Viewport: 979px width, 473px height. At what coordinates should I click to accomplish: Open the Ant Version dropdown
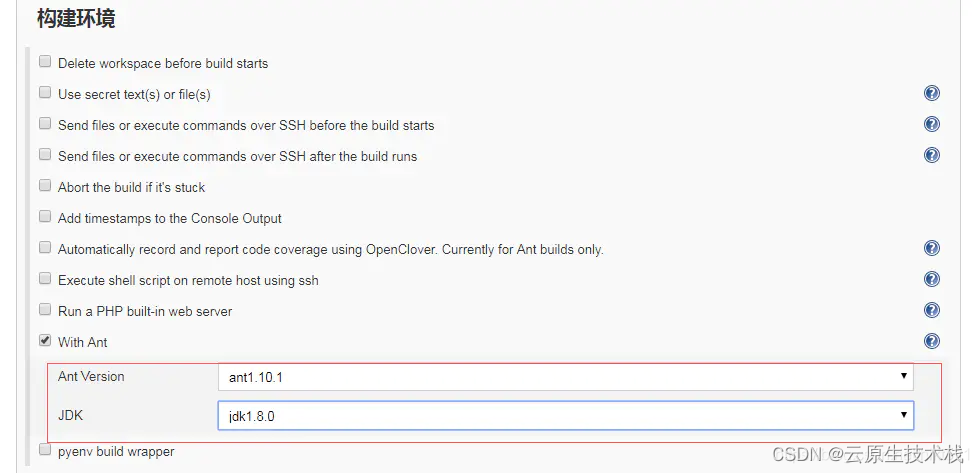[x=565, y=377]
